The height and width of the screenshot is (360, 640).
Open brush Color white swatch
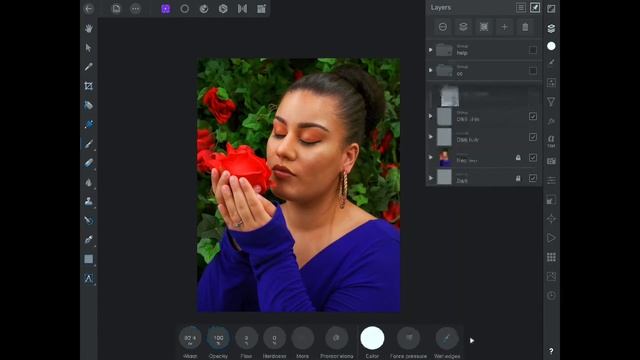click(x=372, y=338)
